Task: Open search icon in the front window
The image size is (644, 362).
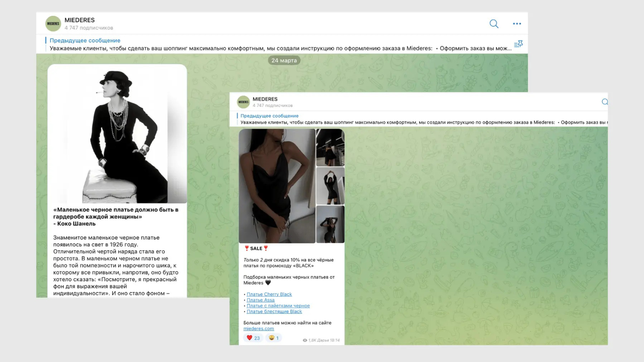Action: pos(605,102)
